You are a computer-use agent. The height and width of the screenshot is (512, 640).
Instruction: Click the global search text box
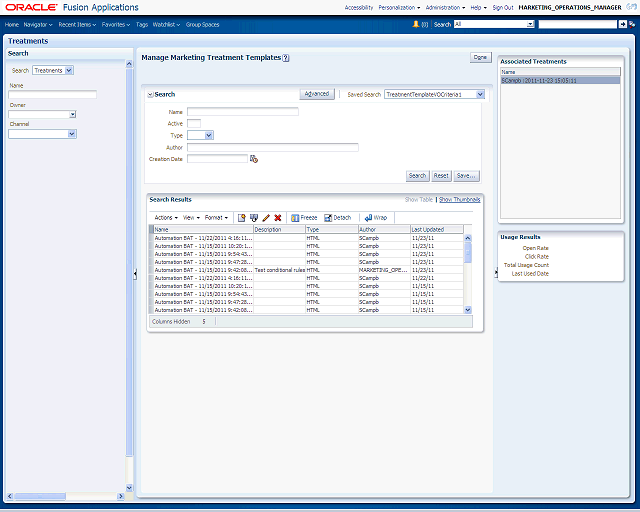pos(578,24)
